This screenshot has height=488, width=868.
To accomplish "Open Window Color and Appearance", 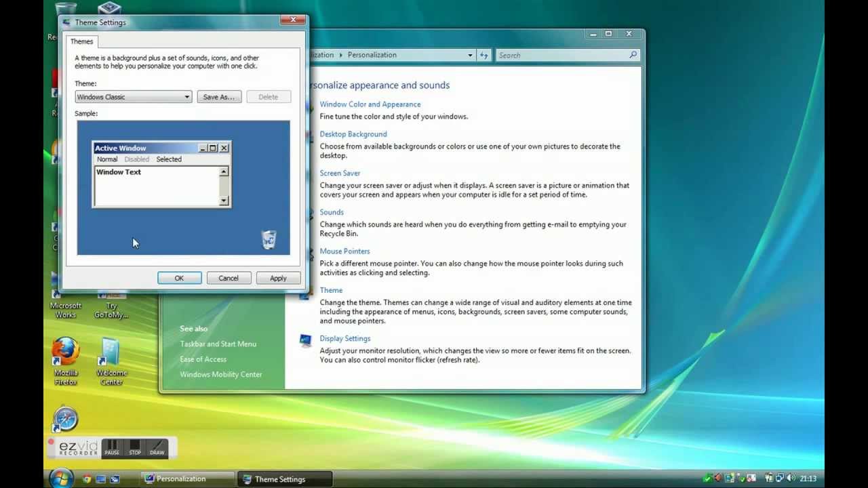I will click(x=370, y=104).
